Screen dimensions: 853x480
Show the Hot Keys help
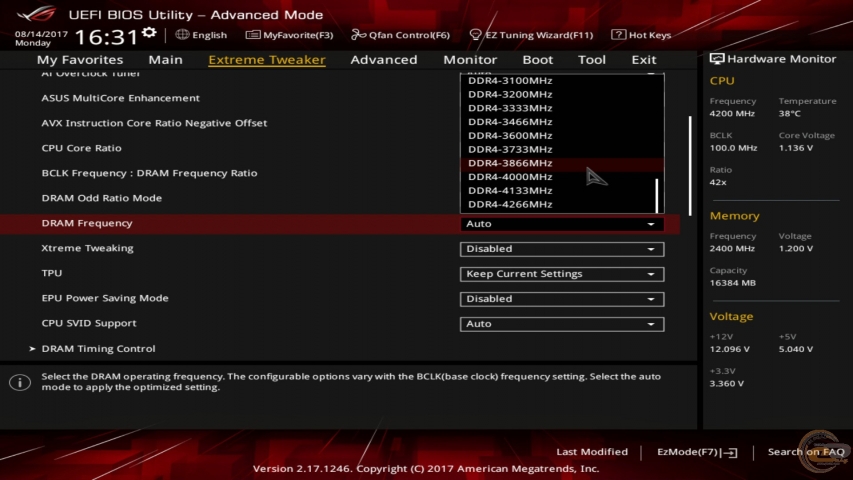(641, 35)
